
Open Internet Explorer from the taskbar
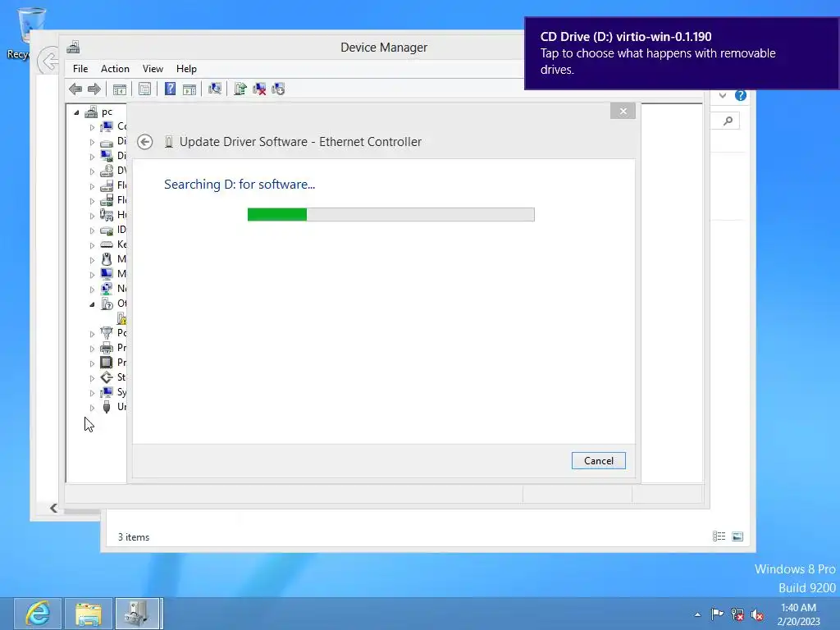[38, 614]
